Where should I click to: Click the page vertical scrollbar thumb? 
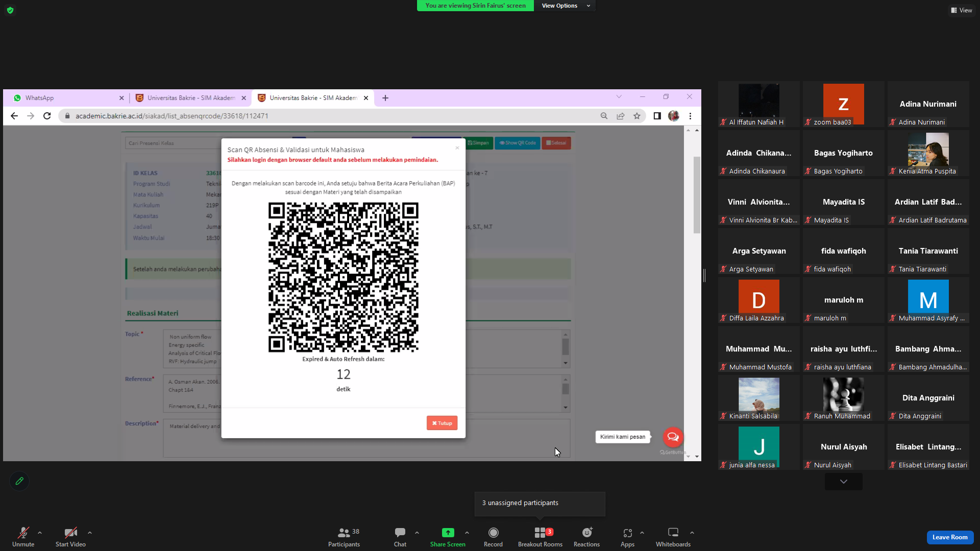[697, 195]
